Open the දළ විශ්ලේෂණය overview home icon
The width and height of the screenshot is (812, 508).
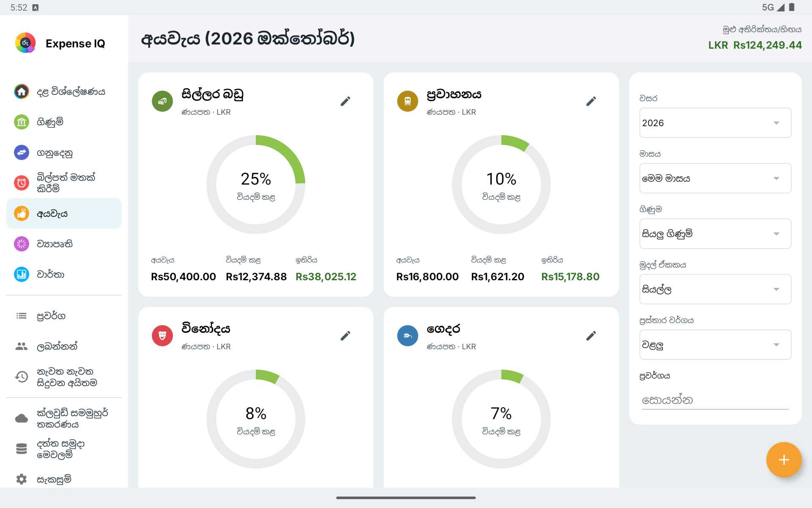22,91
